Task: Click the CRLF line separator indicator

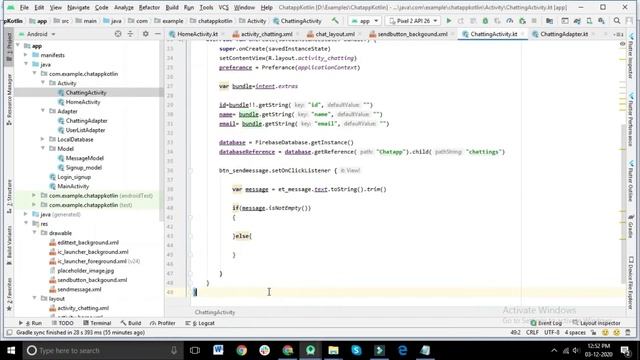Action: [532, 333]
